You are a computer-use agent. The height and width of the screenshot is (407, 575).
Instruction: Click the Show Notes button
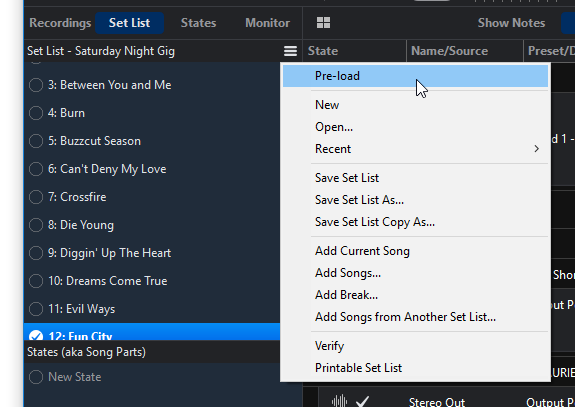click(511, 23)
